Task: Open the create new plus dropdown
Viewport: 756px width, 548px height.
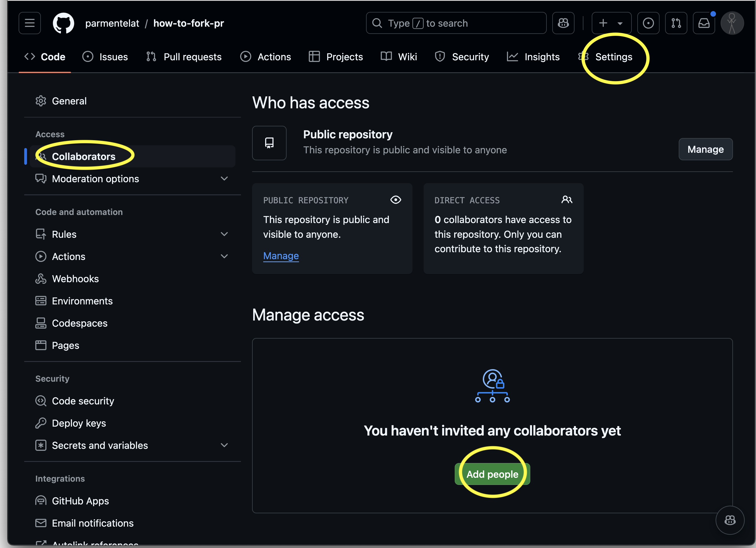Action: (x=611, y=23)
